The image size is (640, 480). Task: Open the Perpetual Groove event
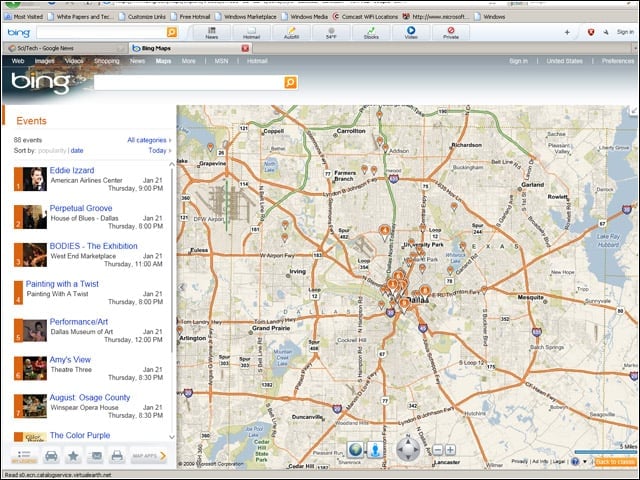click(81, 208)
